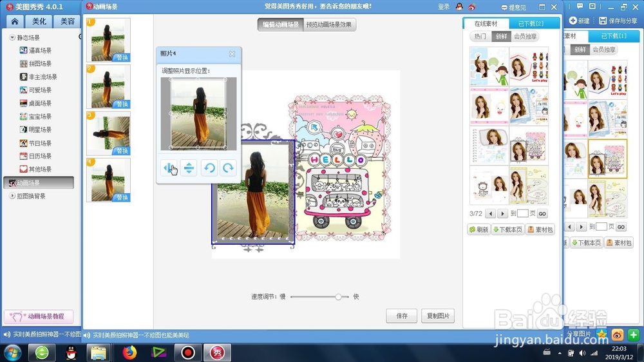Go to the home tab icon
Image resolution: width=644 pixels, height=362 pixels.
coord(15,21)
